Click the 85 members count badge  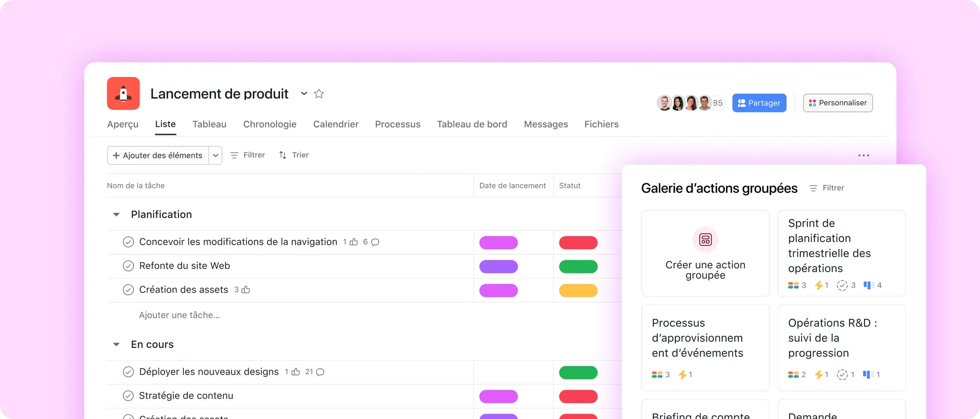coord(718,103)
